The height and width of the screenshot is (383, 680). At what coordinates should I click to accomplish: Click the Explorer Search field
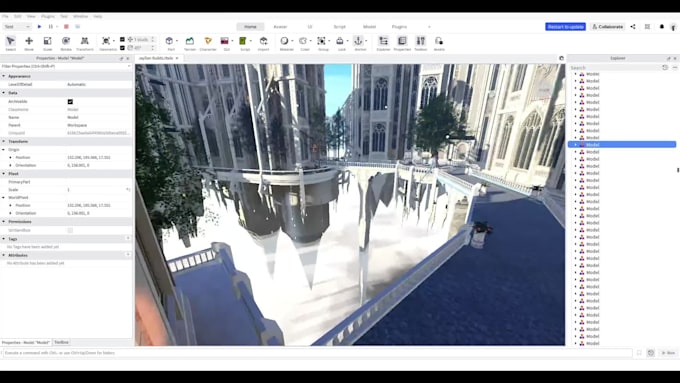tap(615, 68)
